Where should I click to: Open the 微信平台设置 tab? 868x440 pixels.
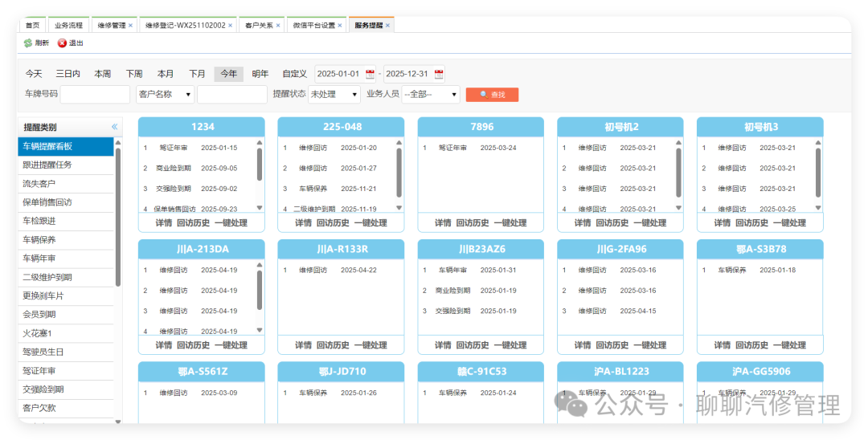(x=314, y=26)
